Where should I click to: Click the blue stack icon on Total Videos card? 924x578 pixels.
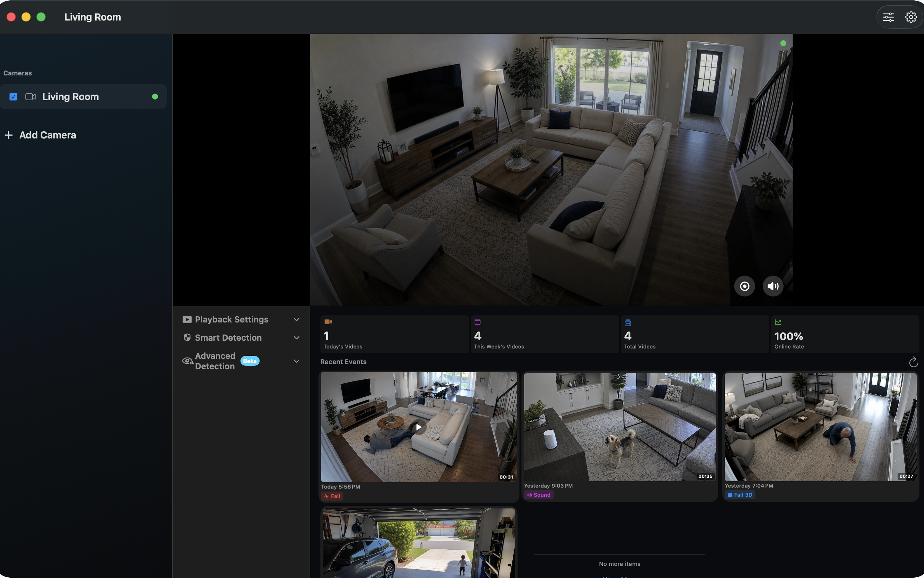(628, 323)
